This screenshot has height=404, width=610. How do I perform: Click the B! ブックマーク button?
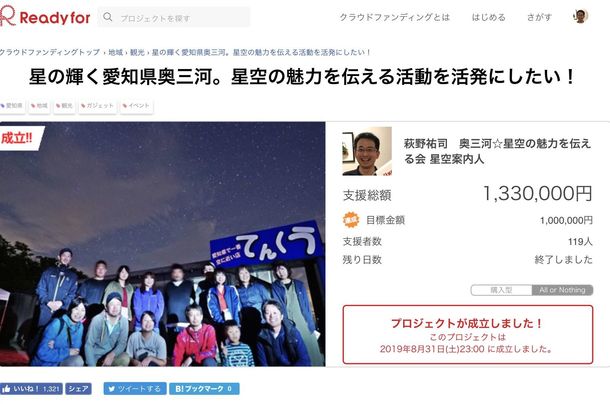click(204, 388)
